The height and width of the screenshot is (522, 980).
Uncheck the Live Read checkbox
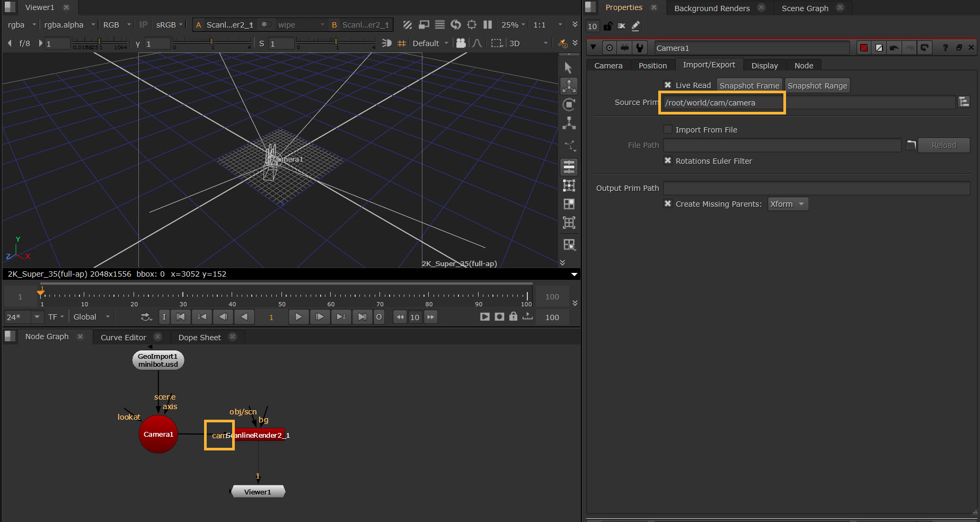click(x=668, y=85)
